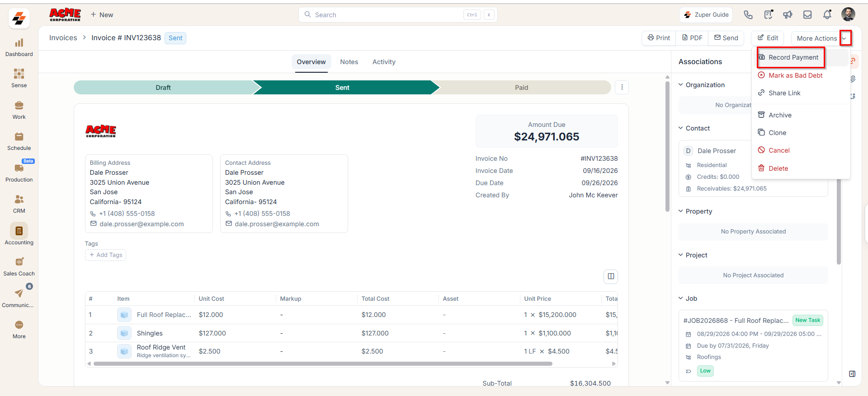Open the Zuper Guide
This screenshot has width=868, height=396.
[706, 15]
